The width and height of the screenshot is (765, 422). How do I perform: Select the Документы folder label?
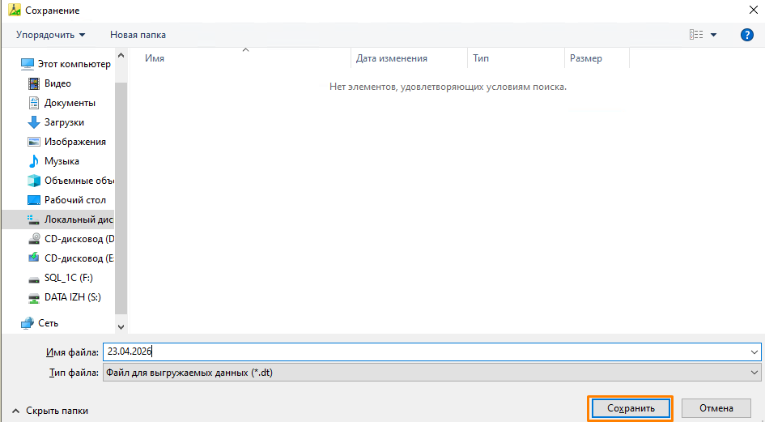pyautogui.click(x=70, y=103)
